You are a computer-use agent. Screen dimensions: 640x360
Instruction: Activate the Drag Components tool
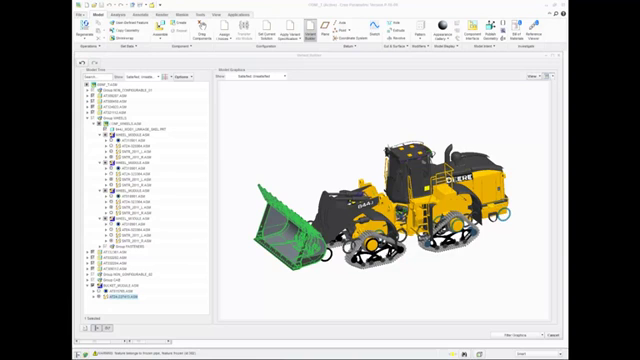(202, 30)
